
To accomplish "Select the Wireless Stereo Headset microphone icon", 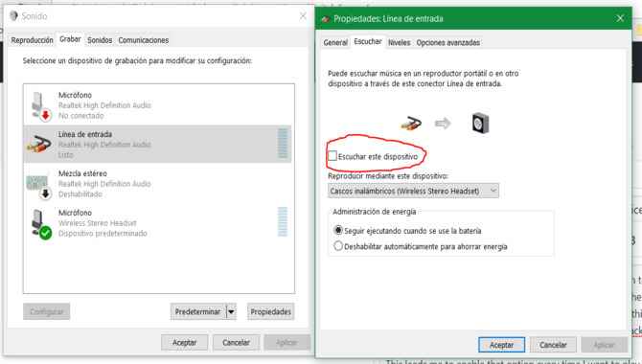I will pyautogui.click(x=41, y=224).
